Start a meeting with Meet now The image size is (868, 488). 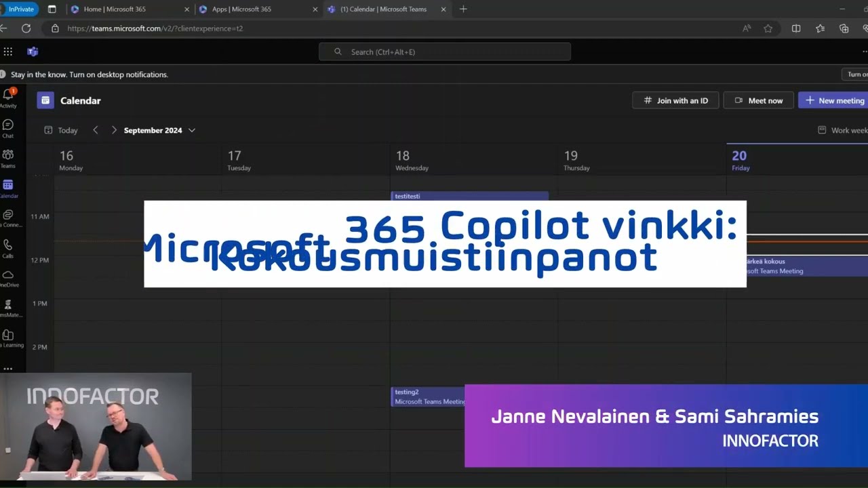point(758,100)
